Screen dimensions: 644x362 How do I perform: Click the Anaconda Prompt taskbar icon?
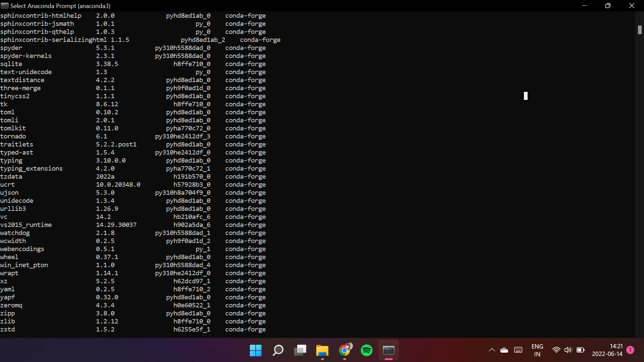point(389,350)
